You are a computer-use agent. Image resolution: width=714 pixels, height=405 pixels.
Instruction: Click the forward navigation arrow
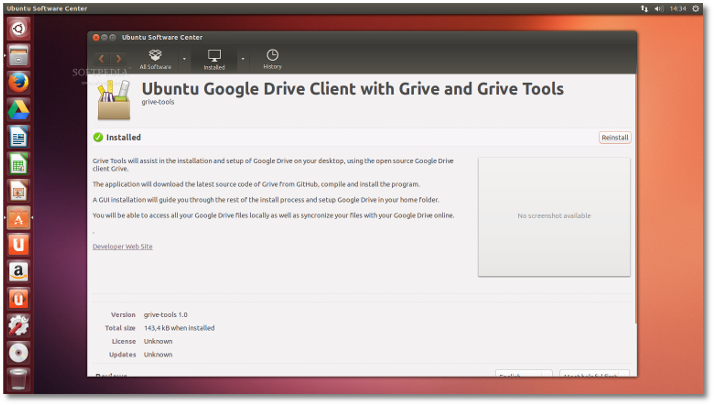point(119,59)
